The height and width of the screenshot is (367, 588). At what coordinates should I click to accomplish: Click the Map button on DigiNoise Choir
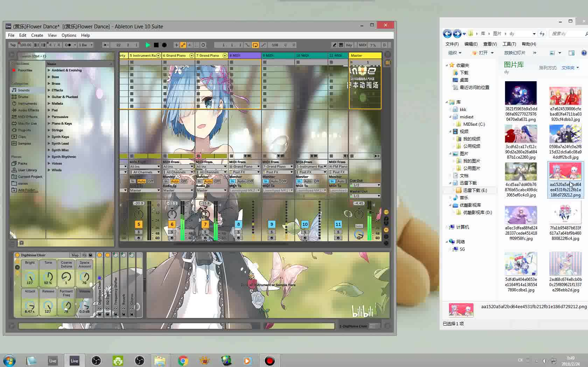coord(75,255)
